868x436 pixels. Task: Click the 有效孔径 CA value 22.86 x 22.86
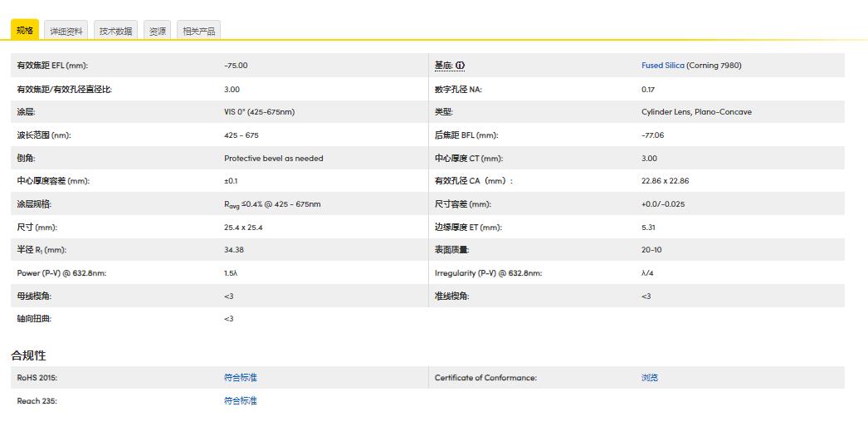665,181
